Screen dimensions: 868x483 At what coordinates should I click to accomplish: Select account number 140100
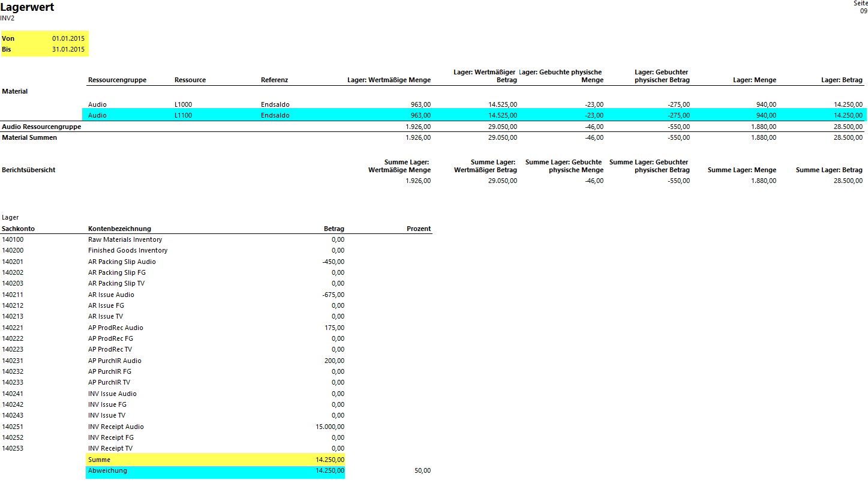pos(13,239)
